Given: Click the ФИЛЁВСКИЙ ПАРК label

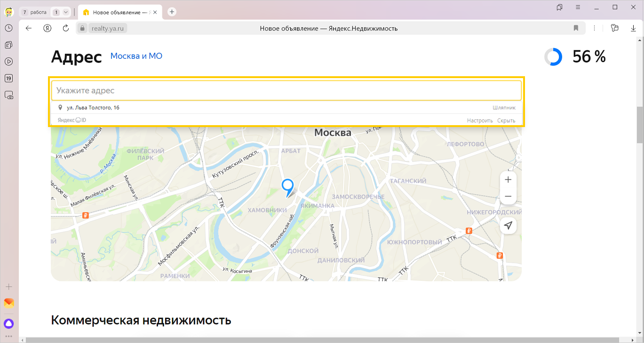Looking at the screenshot, I should pyautogui.click(x=145, y=154).
